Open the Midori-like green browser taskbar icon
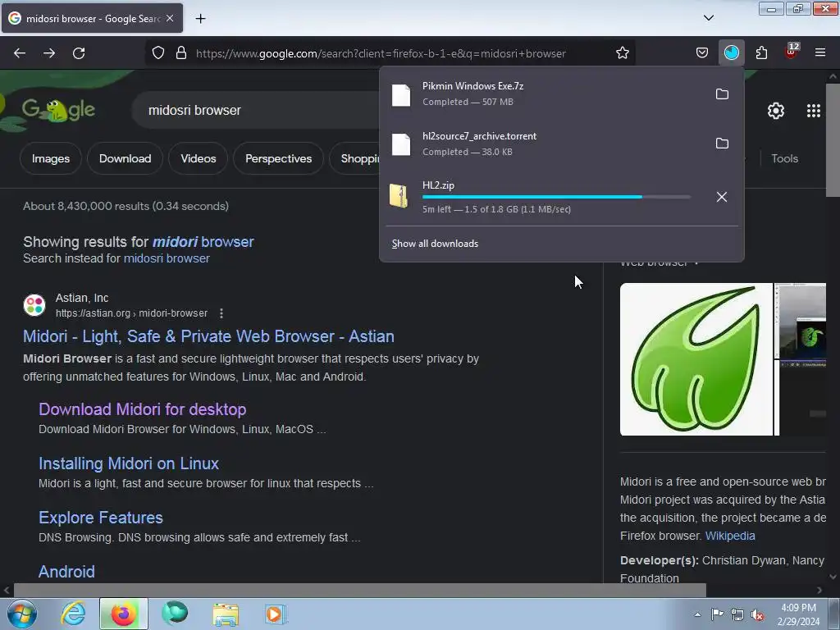This screenshot has height=630, width=840. pyautogui.click(x=175, y=614)
